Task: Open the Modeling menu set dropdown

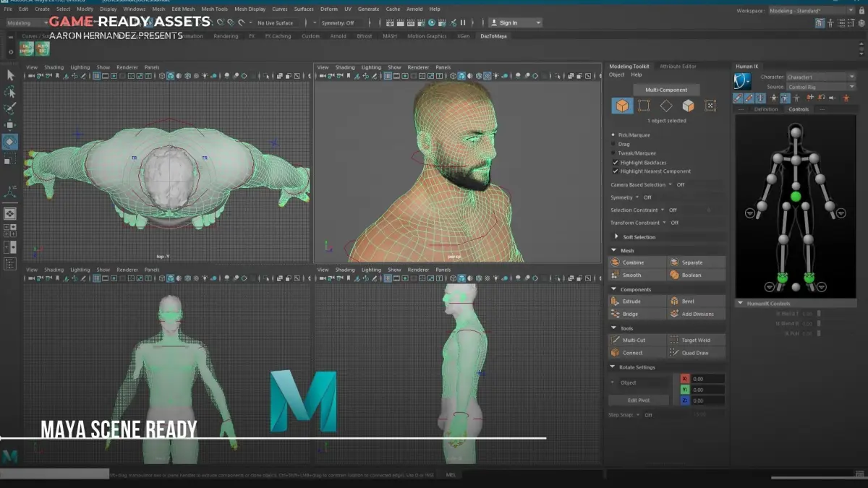Action: pos(28,23)
